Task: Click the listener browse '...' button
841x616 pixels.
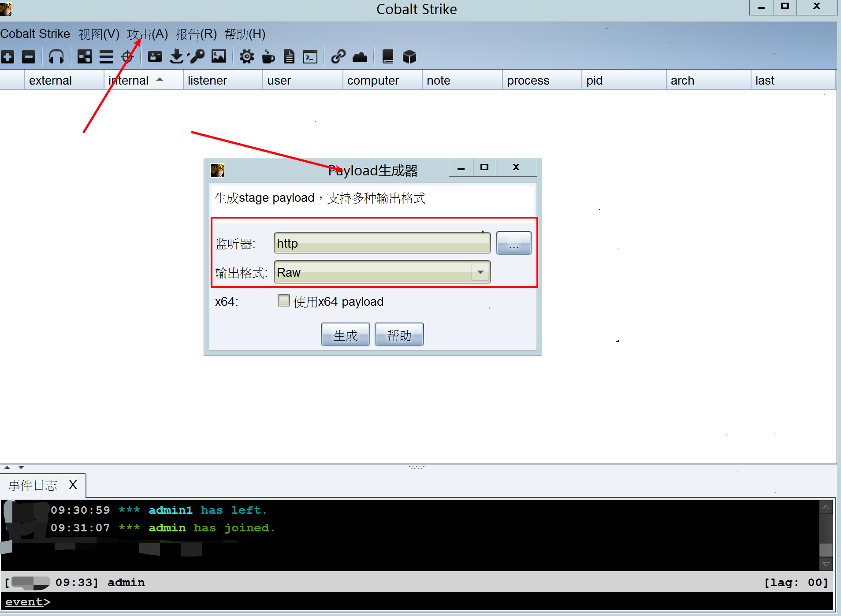Action: [514, 243]
